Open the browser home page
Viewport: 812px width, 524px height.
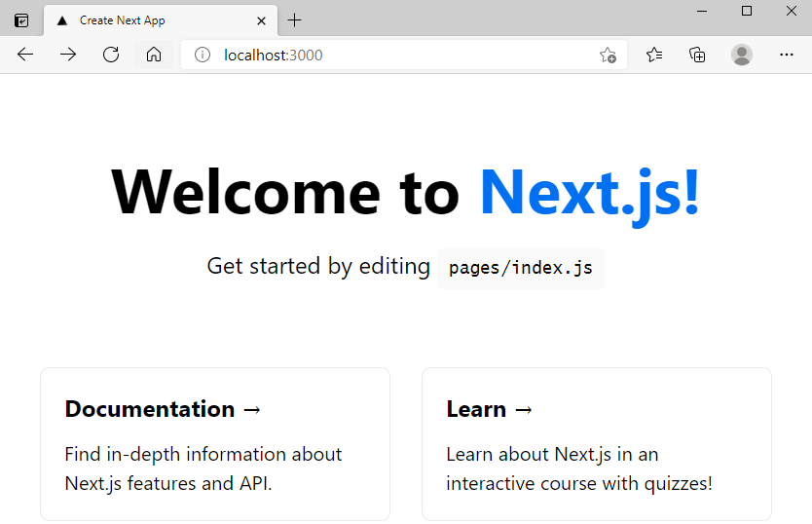[154, 55]
